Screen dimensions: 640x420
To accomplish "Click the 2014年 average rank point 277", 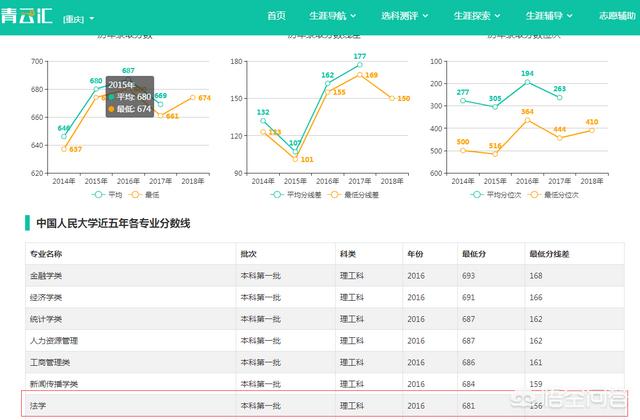I will click(463, 100).
